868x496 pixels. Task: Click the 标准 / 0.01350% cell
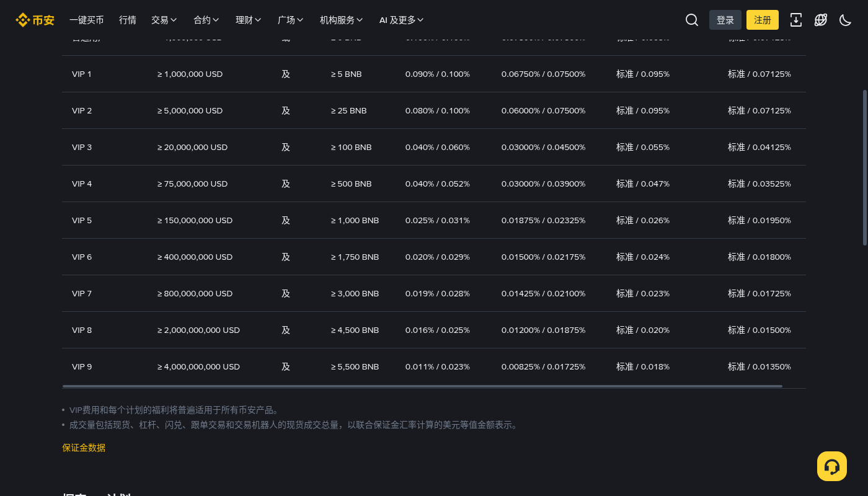[759, 366]
